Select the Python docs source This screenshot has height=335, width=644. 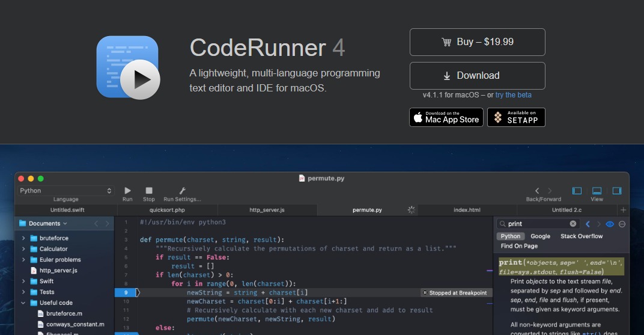[x=511, y=236]
